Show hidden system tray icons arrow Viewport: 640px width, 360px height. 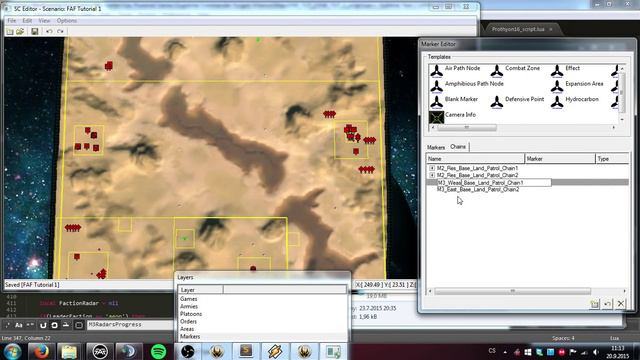tap(505, 352)
